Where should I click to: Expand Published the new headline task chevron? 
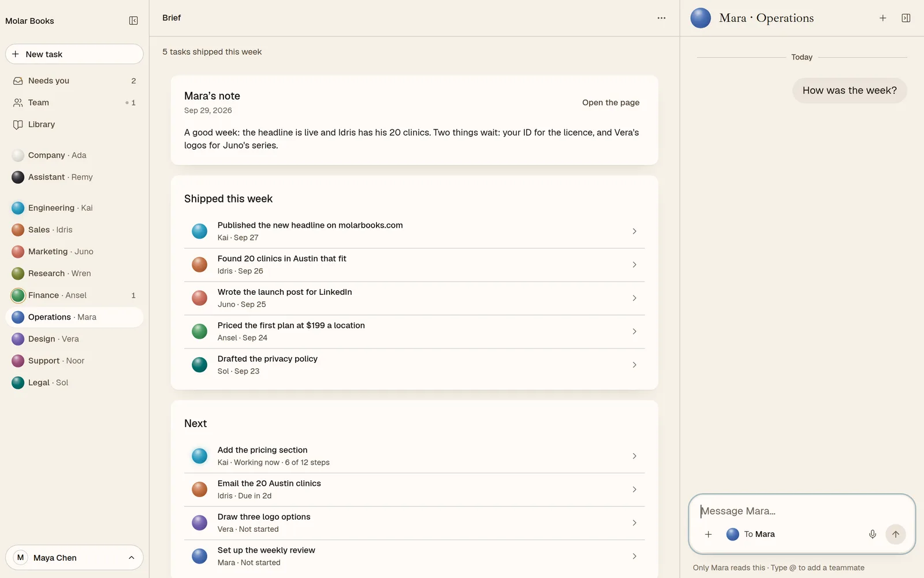[634, 231]
